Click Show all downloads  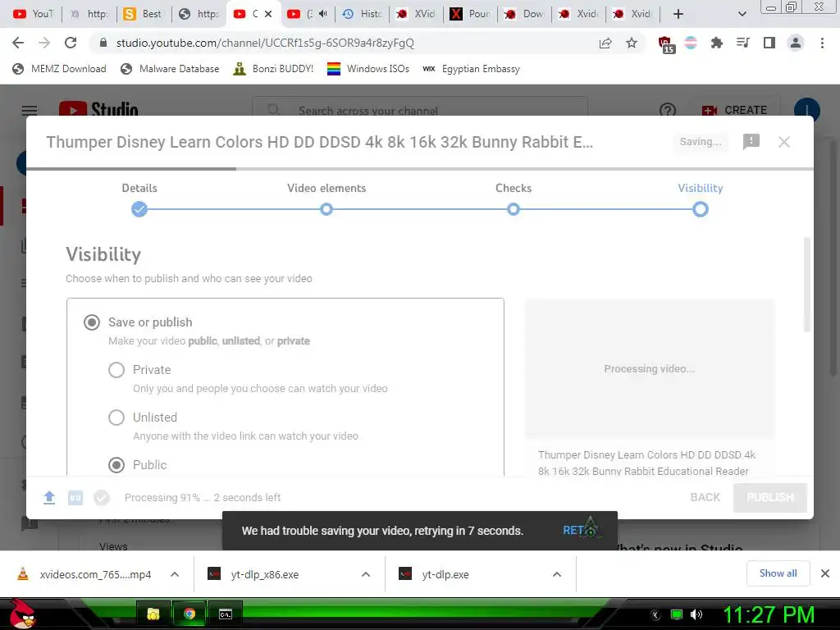pos(778,573)
